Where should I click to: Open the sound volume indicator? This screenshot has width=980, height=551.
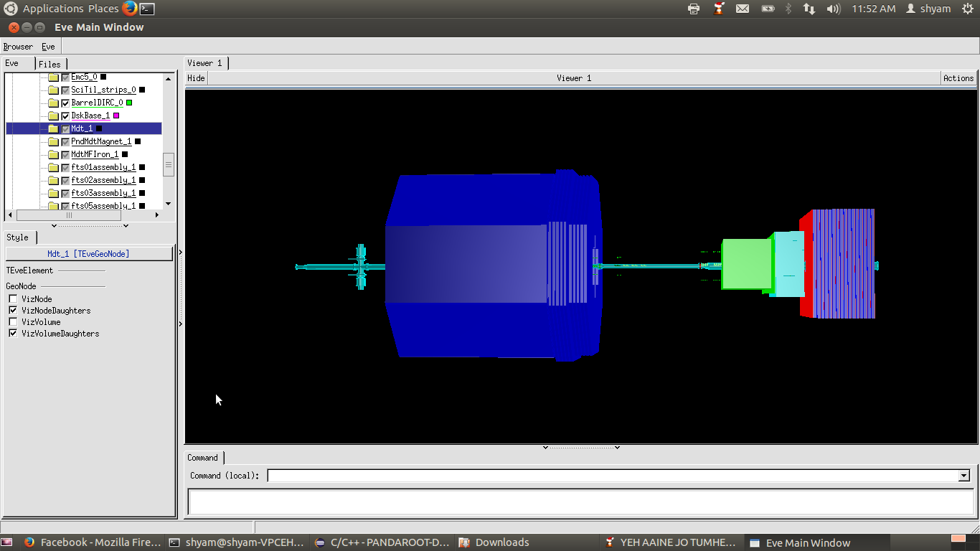(833, 9)
